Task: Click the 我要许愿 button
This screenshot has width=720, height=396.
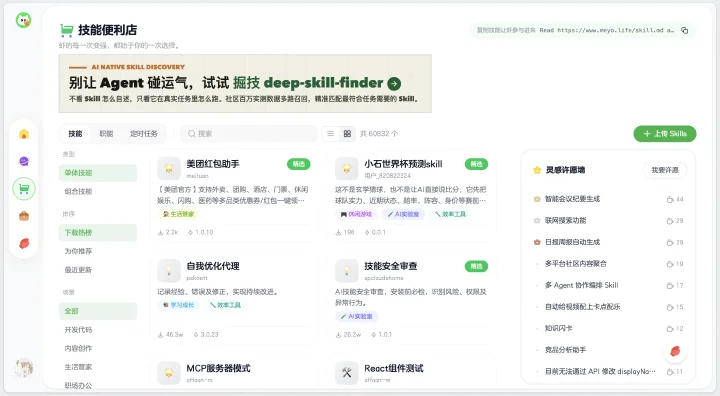Action: point(664,170)
